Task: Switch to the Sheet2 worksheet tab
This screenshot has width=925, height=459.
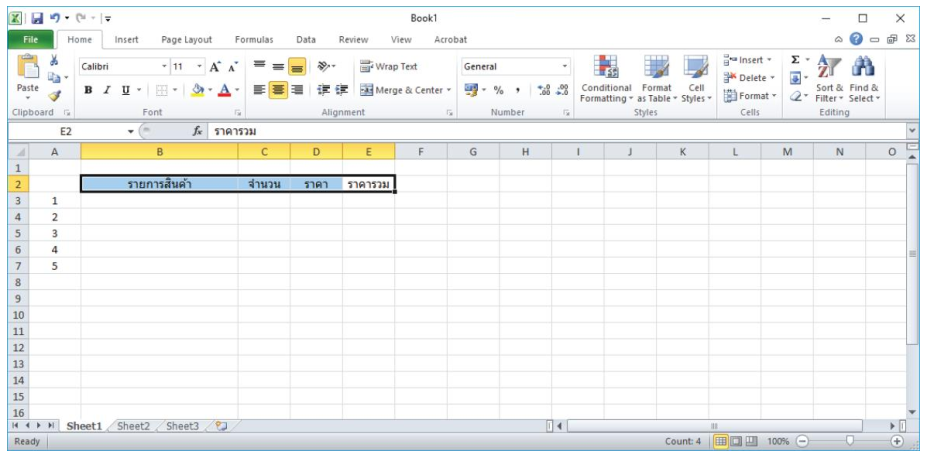Action: click(x=133, y=426)
